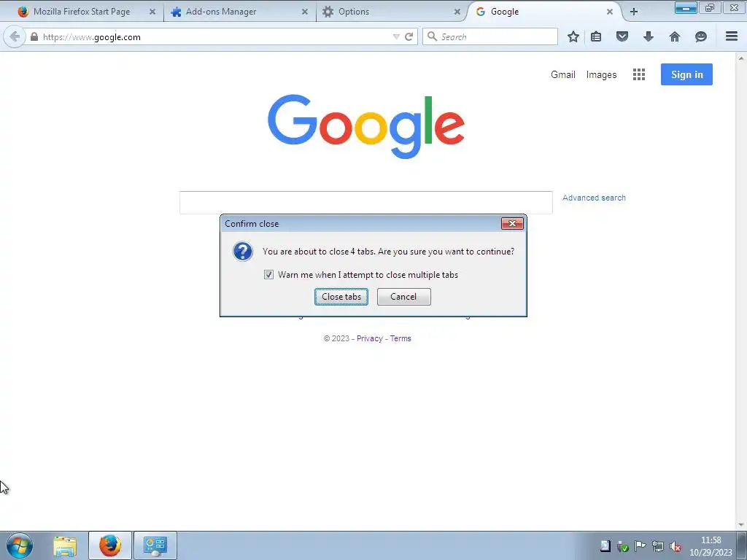Click the Google search input box

366,203
